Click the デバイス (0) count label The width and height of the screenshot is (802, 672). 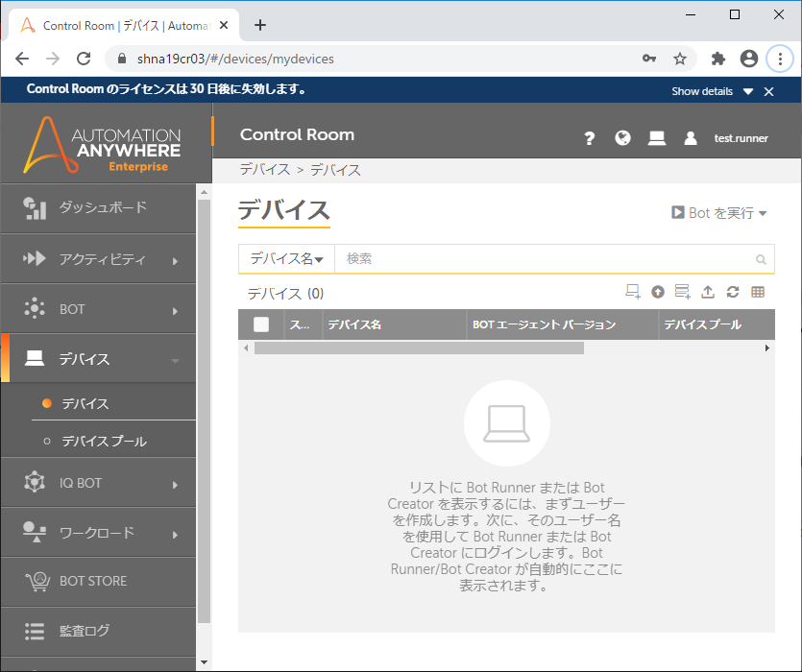point(285,294)
